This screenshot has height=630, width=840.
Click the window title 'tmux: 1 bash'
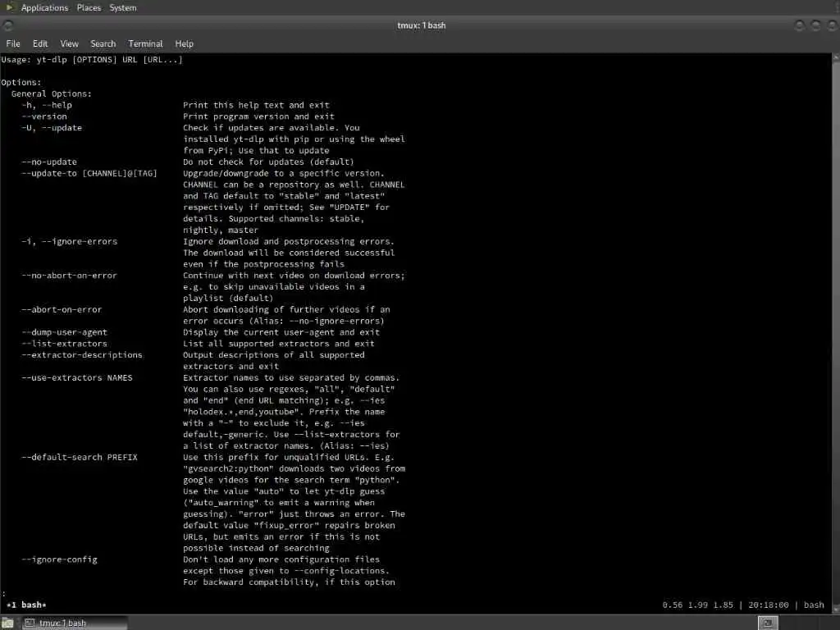[421, 25]
